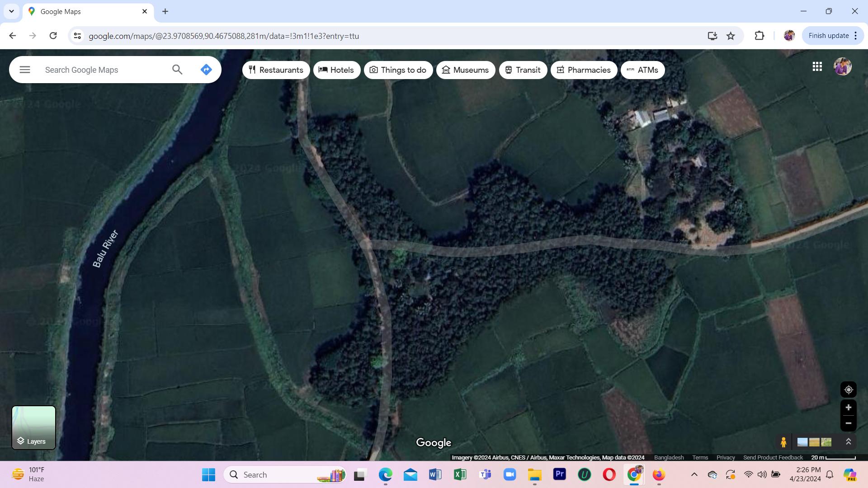Open Chrome's three-dot menu
The width and height of the screenshot is (868, 488).
pos(856,36)
